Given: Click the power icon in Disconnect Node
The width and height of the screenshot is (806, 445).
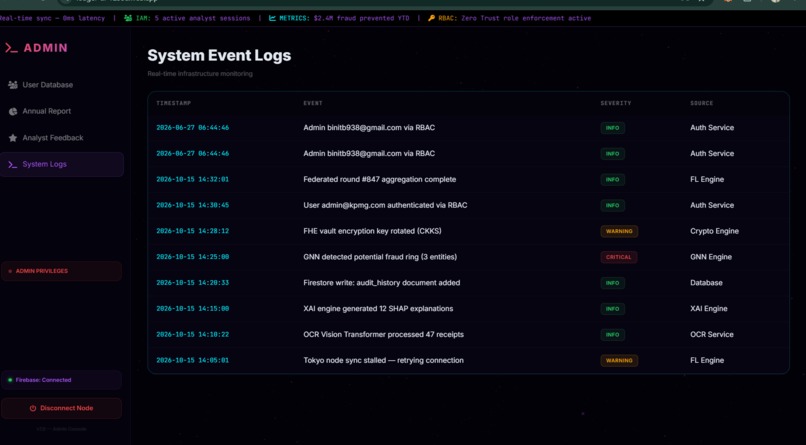Looking at the screenshot, I should tap(33, 408).
